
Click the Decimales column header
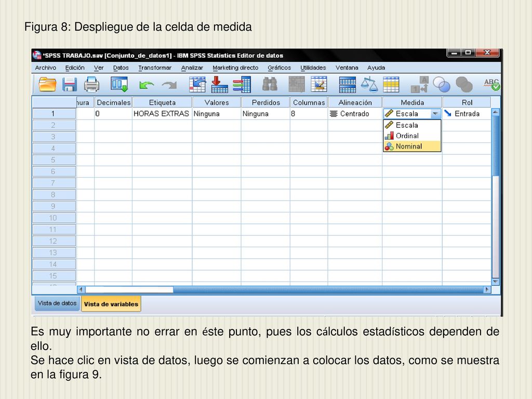tap(113, 102)
